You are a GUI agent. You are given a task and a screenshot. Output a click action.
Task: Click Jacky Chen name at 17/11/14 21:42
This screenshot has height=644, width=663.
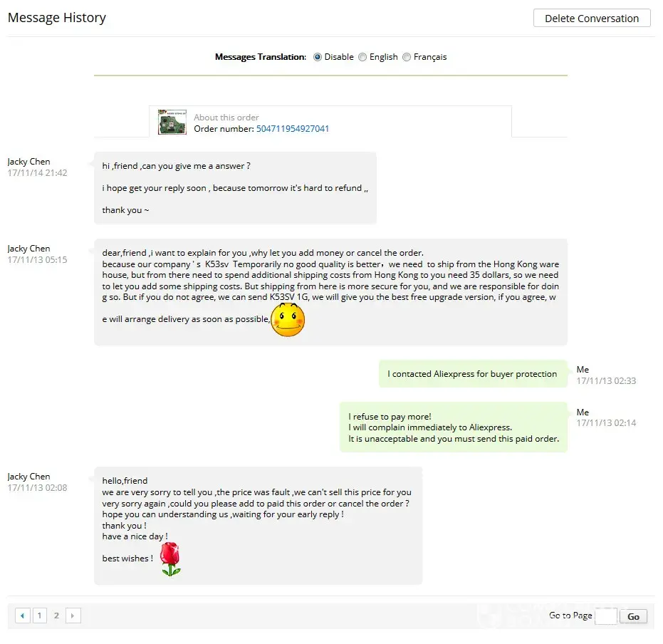click(x=28, y=162)
